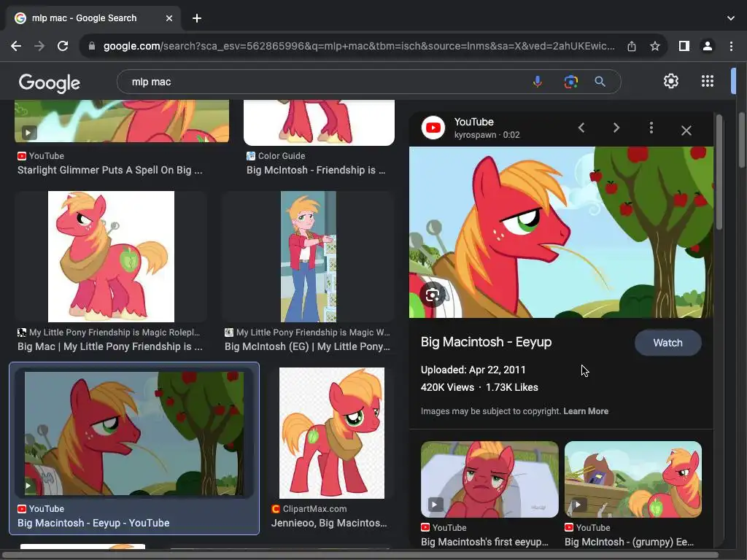Open the 'Starlight Glimmer Puts A Spell' result thumbnail
The height and width of the screenshot is (560, 747).
click(122, 121)
